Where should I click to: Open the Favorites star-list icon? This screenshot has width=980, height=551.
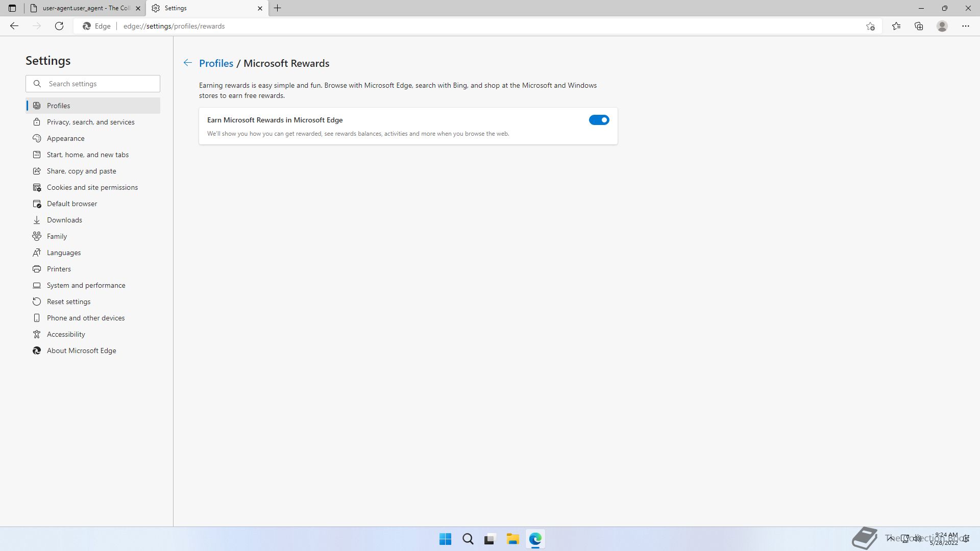click(x=896, y=26)
